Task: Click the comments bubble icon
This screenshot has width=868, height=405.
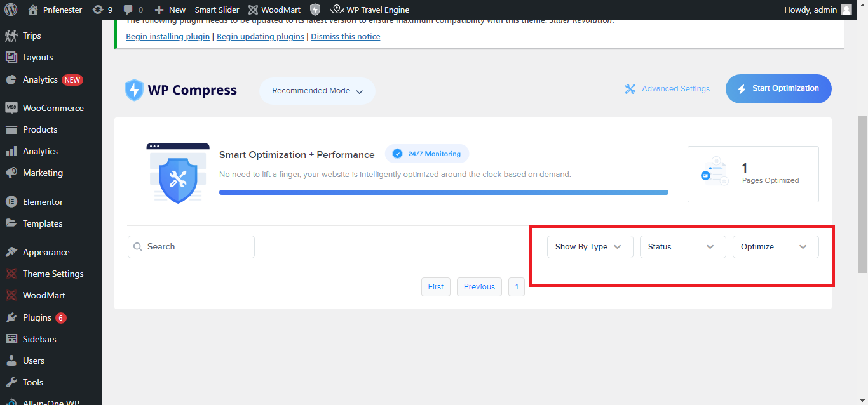Action: tap(128, 10)
